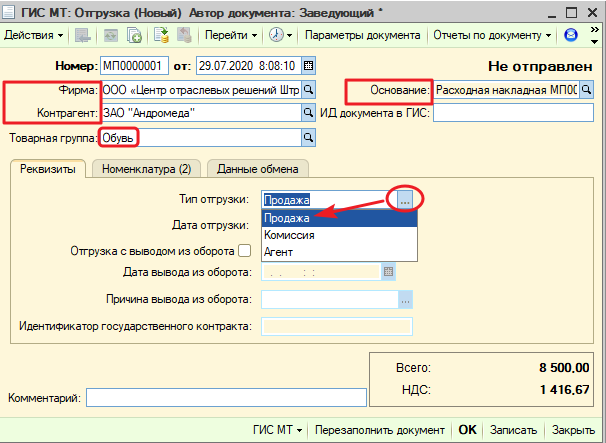This screenshot has height=443, width=606.
Task: Click Перезаполнить документ
Action: pyautogui.click(x=380, y=430)
